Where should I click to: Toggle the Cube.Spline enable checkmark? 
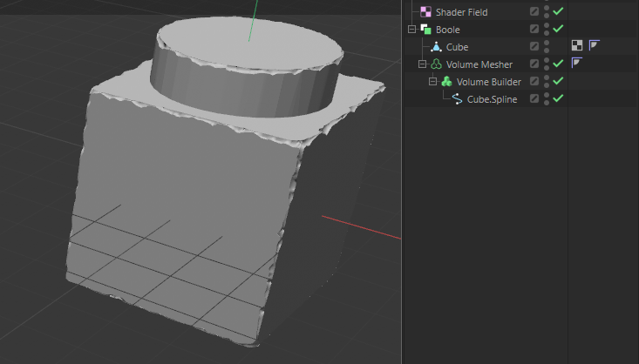click(558, 99)
